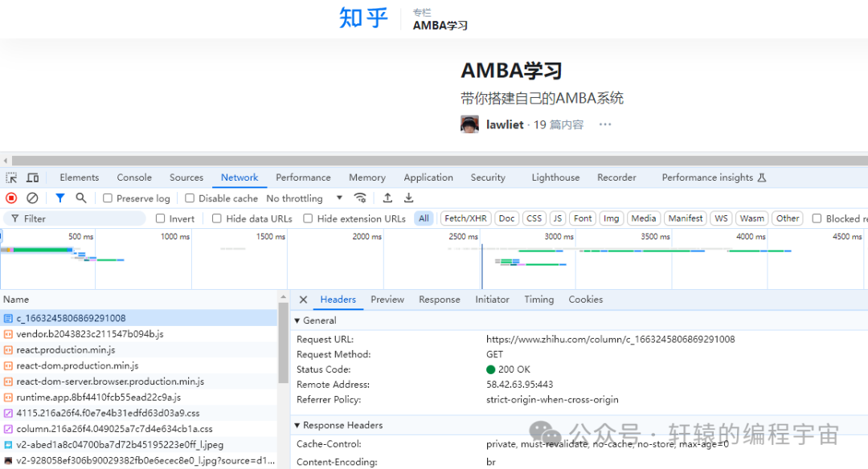Image resolution: width=868 pixels, height=469 pixels.
Task: Open the Lighthouse tab
Action: pos(555,177)
